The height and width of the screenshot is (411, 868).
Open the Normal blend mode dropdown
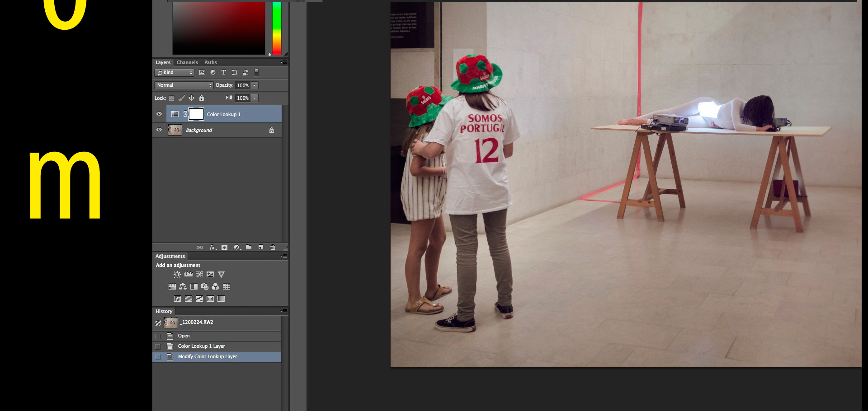[184, 85]
